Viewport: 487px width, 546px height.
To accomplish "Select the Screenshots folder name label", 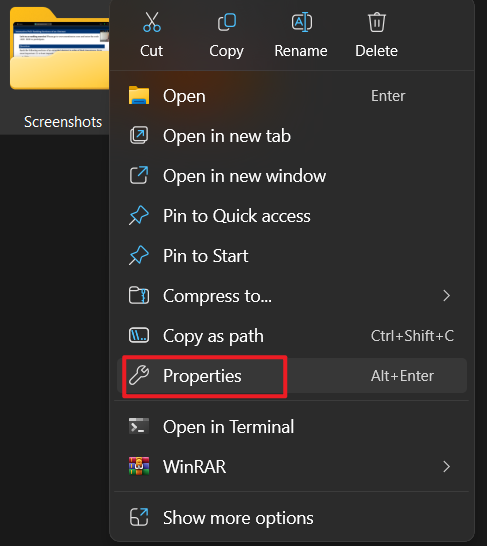I will coord(63,122).
